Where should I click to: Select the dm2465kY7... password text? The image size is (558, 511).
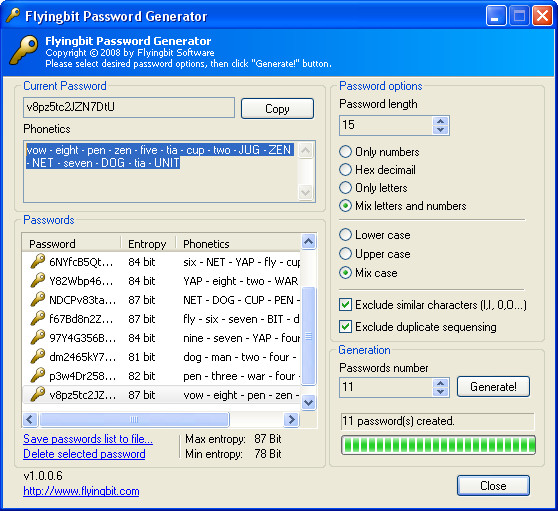point(83,357)
